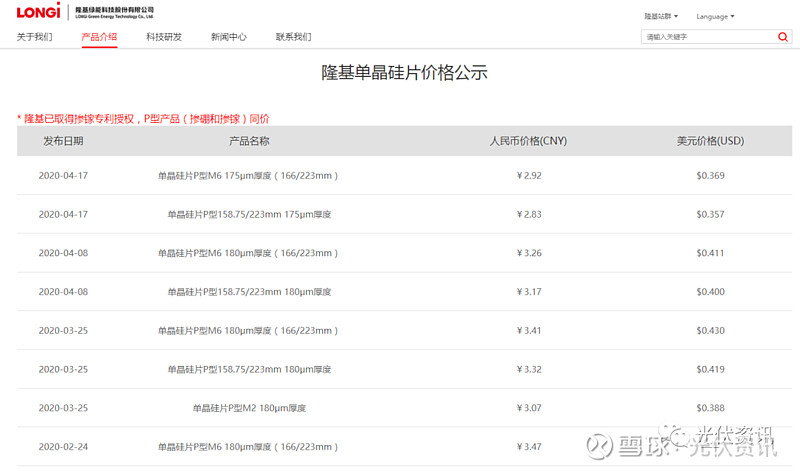Expand the 隆基站群 site group dropdown
Screen dimensions: 800x471
[661, 16]
